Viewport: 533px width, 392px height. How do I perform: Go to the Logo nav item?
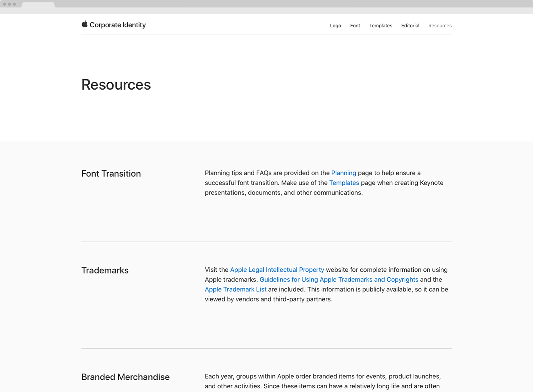pyautogui.click(x=335, y=26)
